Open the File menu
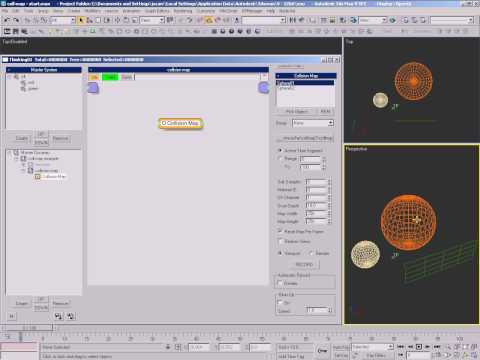Screen dimensions: 480x360 [x=5, y=11]
